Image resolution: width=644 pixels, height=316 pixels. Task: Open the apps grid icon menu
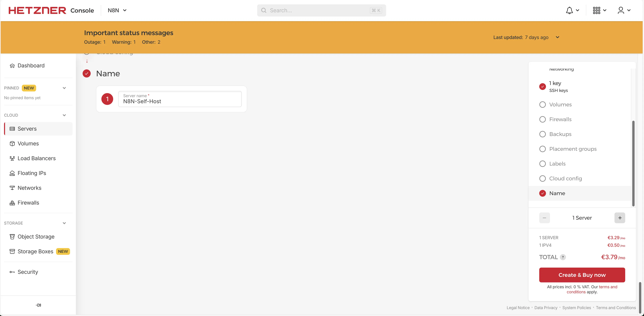click(596, 10)
